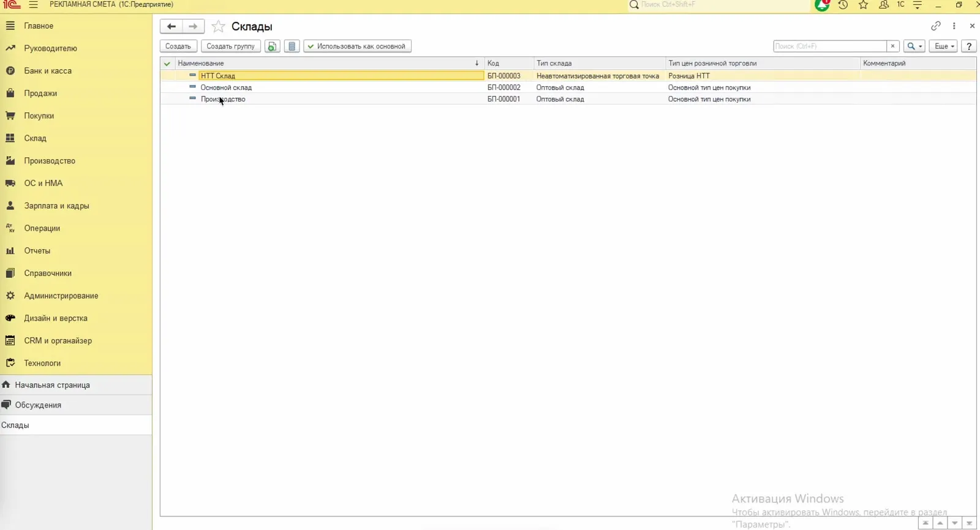980x530 pixels.
Task: Click the user profile icon in title bar
Action: (883, 5)
